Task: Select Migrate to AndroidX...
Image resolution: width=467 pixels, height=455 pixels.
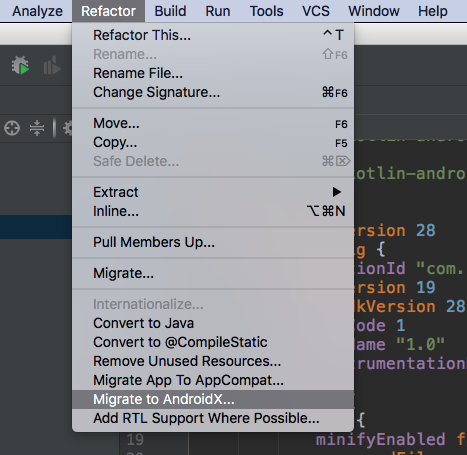Action: (213, 399)
